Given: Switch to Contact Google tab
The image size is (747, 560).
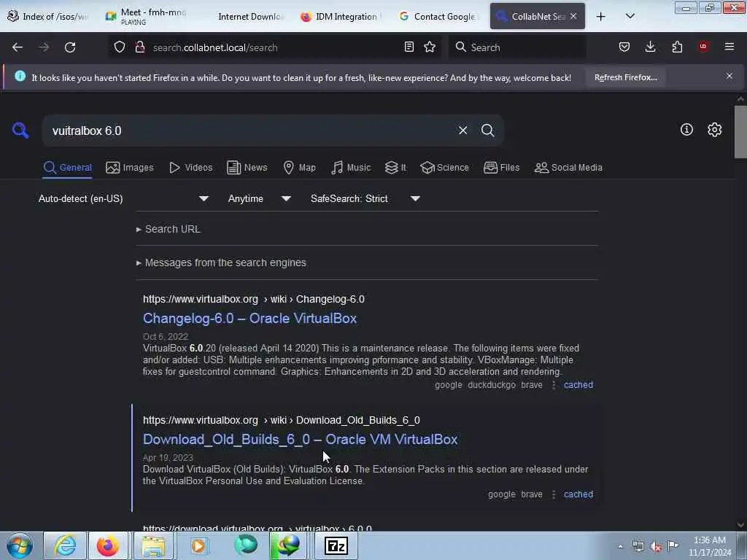Looking at the screenshot, I should tap(438, 16).
